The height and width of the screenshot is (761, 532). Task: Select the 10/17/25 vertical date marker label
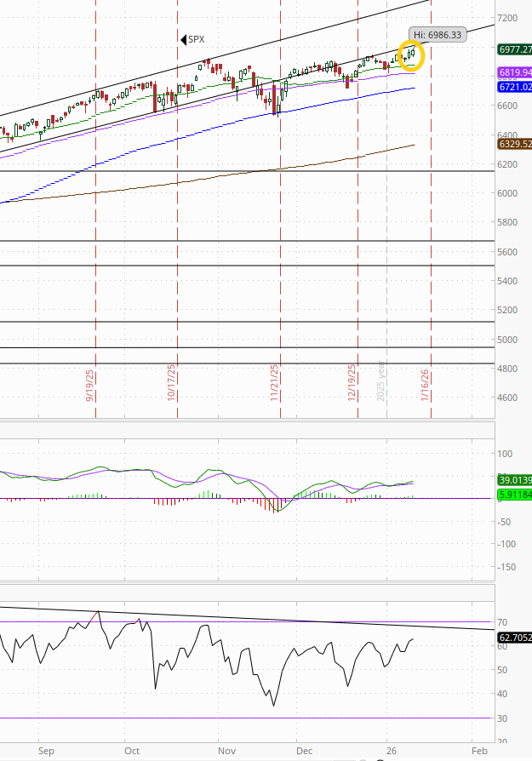coord(171,382)
